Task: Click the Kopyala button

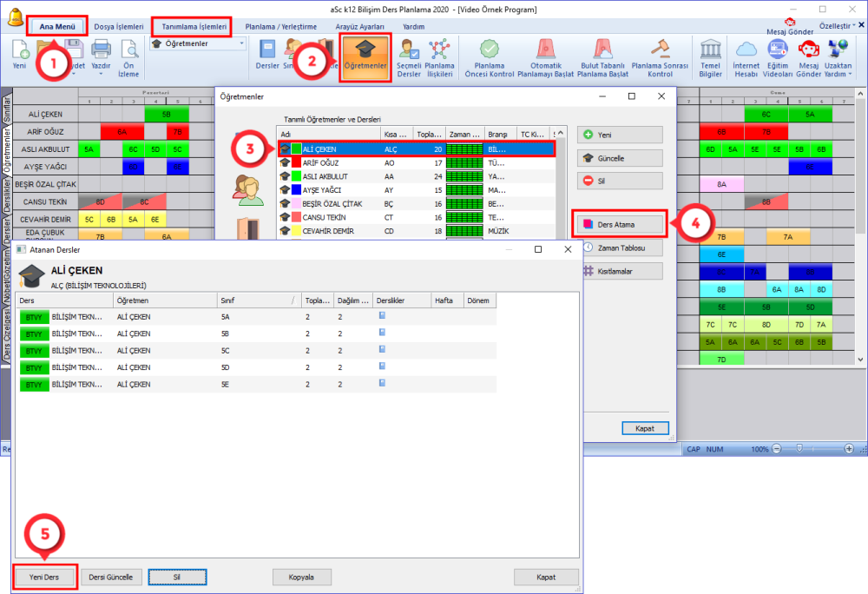Action: 302,577
